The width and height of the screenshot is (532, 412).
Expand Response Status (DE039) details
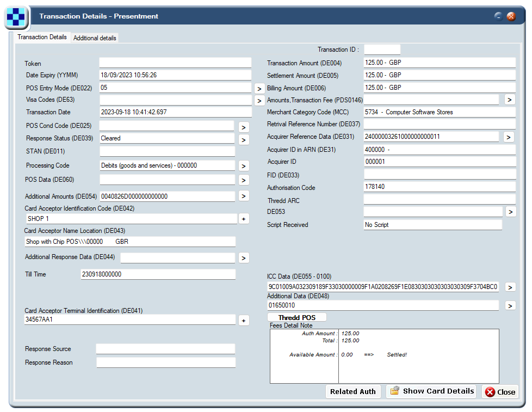[x=244, y=140]
